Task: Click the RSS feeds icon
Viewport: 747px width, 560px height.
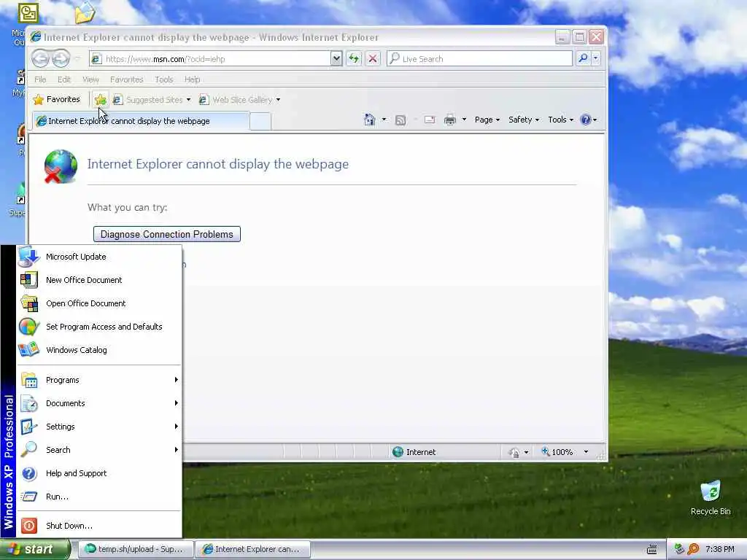Action: 400,120
